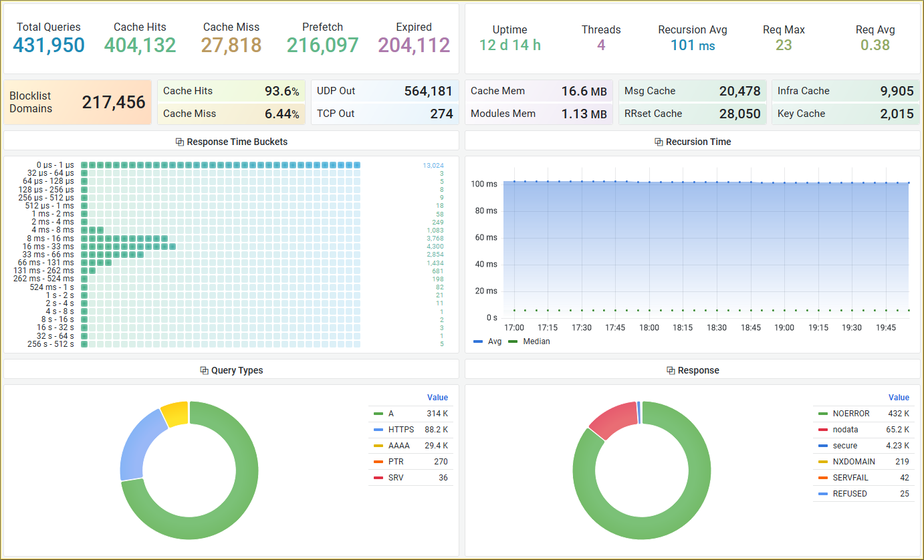The height and width of the screenshot is (560, 924).
Task: Click the Total Queries stat value
Action: [x=49, y=45]
